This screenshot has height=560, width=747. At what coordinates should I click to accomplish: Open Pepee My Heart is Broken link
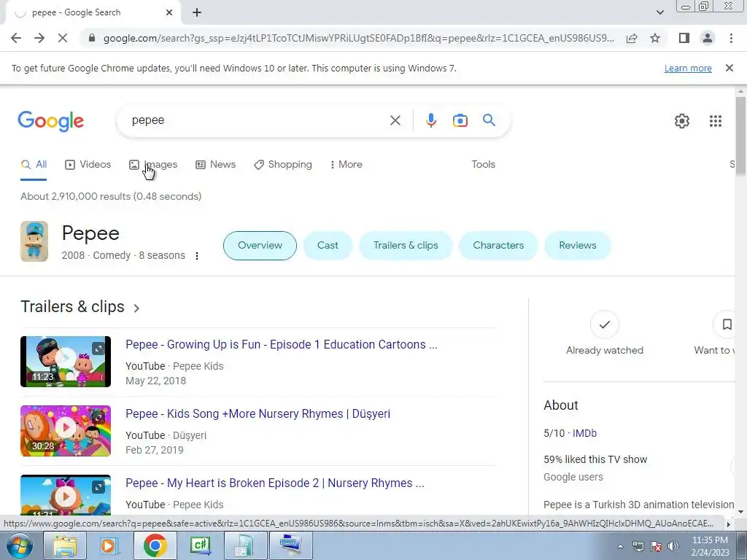pyautogui.click(x=275, y=483)
